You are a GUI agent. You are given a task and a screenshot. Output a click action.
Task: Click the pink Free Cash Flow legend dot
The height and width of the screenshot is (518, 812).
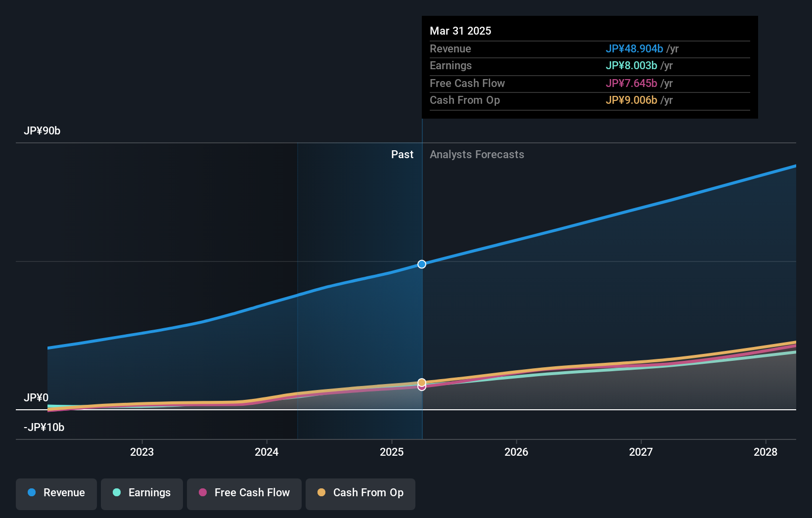point(203,492)
